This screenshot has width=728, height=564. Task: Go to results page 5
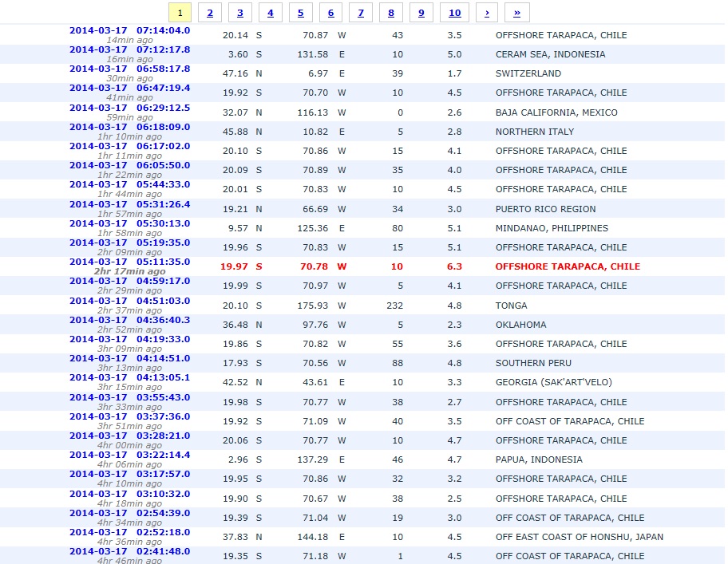coord(300,13)
